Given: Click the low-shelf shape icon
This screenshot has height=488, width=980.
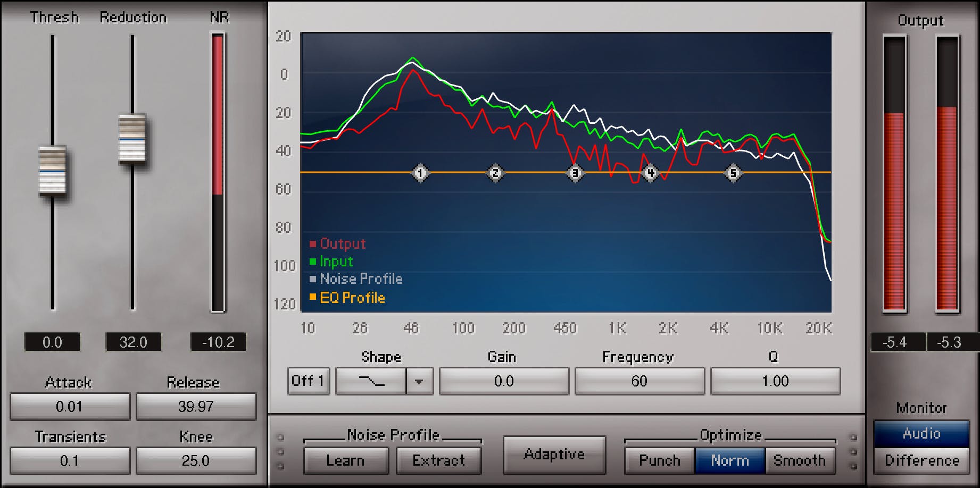Looking at the screenshot, I should [x=371, y=381].
